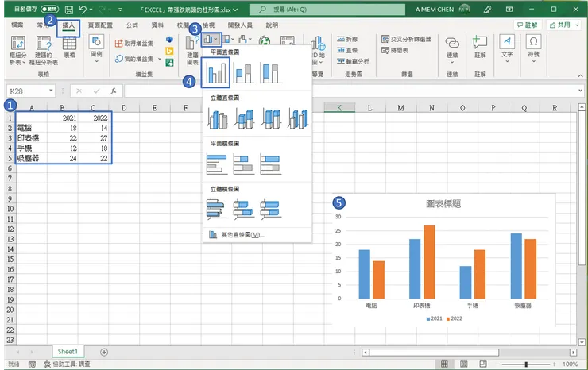Switch to page layout view in status bar
The image size is (588, 370).
[x=464, y=364]
